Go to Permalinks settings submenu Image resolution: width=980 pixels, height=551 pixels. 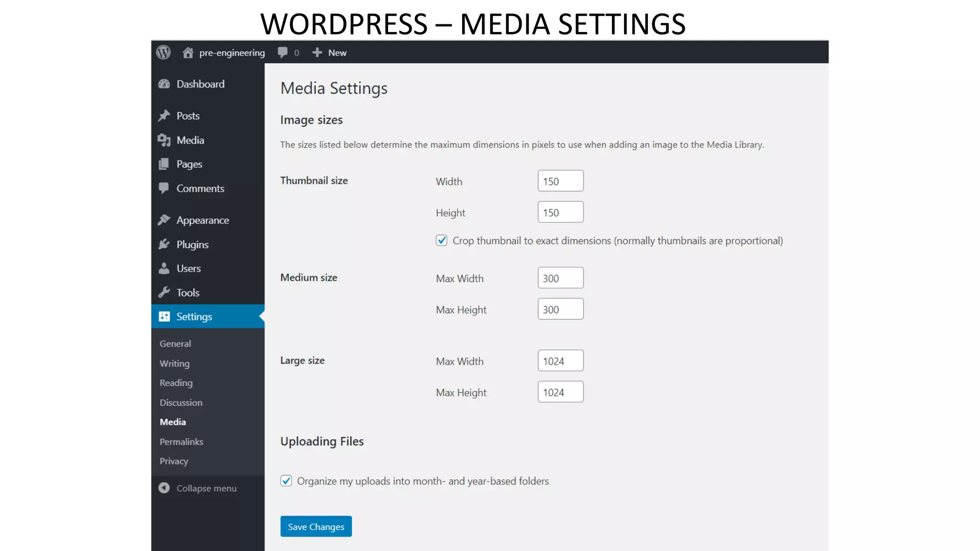coord(181,441)
